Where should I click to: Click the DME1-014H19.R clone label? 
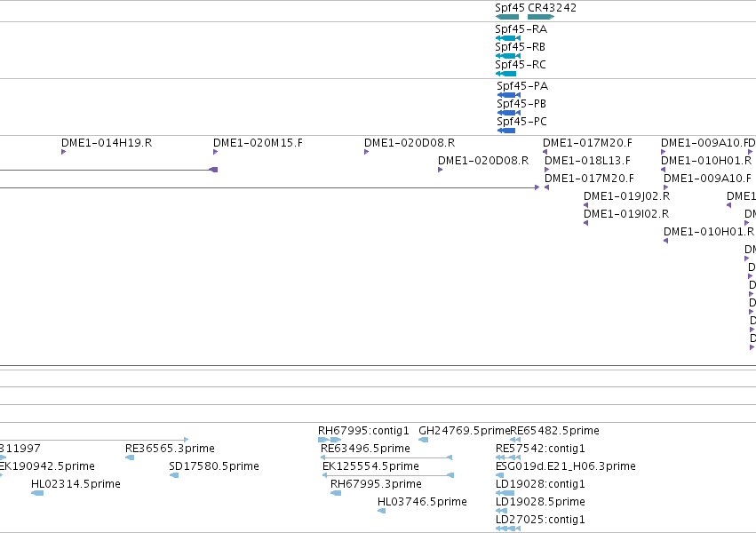click(107, 143)
